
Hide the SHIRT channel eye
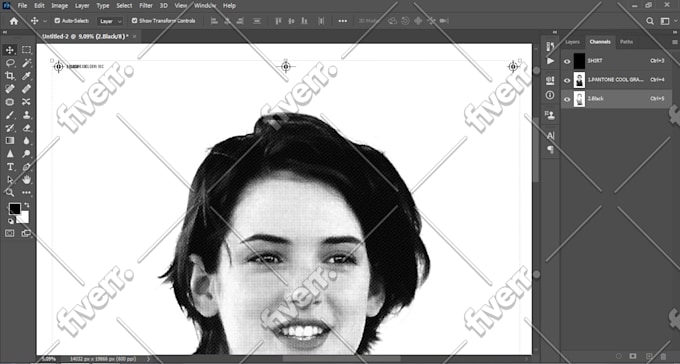[x=567, y=61]
